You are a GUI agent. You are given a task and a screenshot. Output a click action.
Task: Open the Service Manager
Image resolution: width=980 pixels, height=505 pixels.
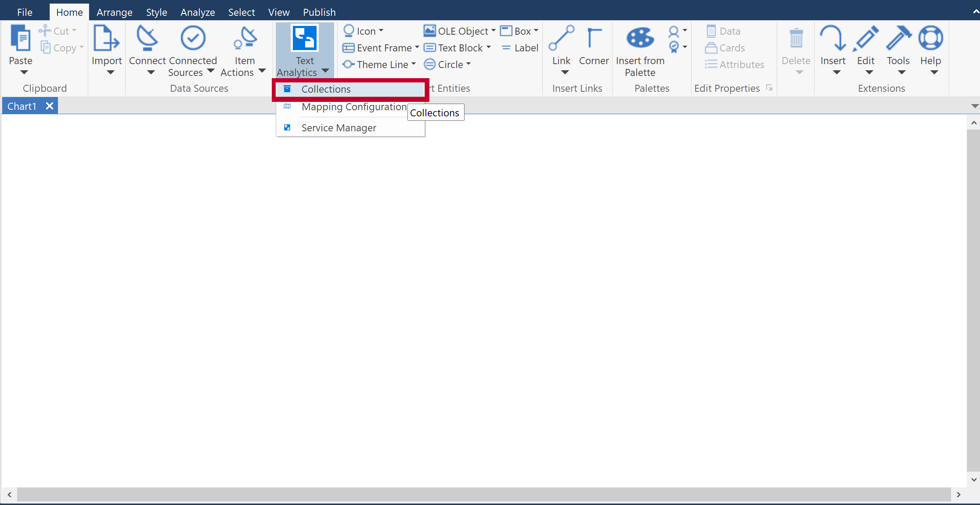coord(339,127)
